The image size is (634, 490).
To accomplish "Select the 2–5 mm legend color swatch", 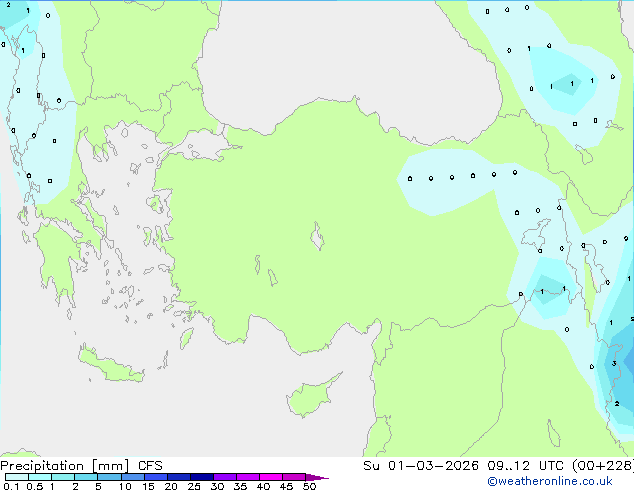I will [x=86, y=477].
